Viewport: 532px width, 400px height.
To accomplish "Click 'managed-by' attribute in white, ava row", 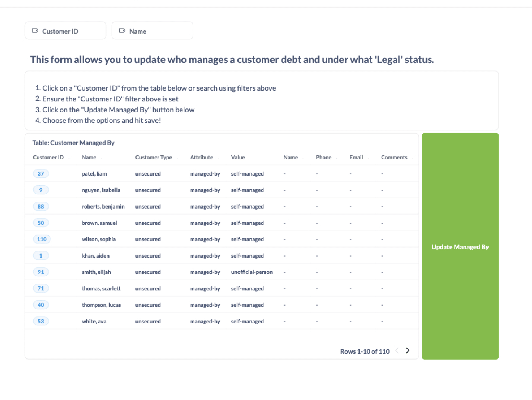I will [205, 321].
